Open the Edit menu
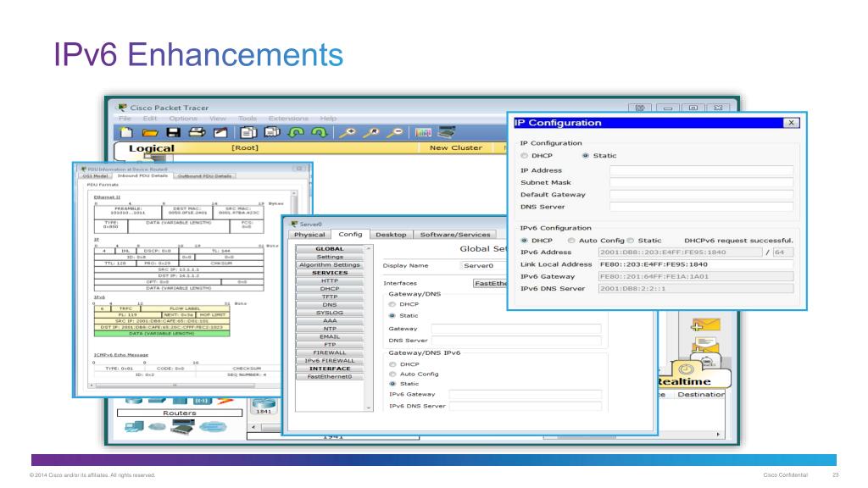 [x=150, y=119]
